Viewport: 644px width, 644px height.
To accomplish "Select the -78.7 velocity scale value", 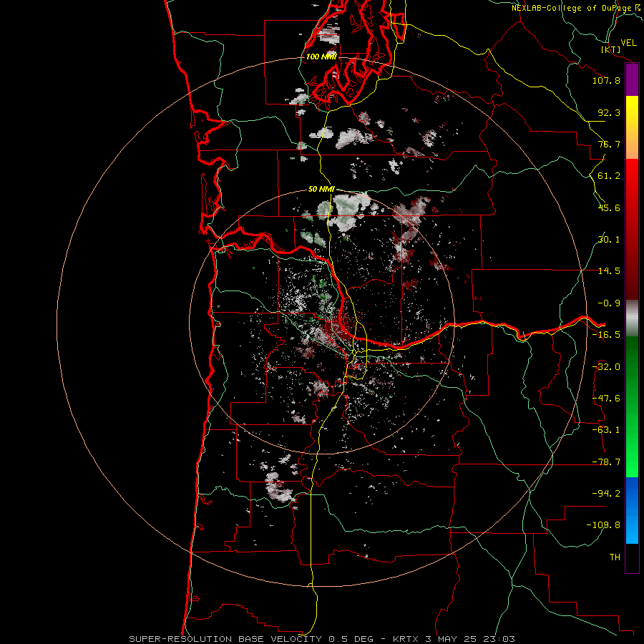I will click(606, 462).
